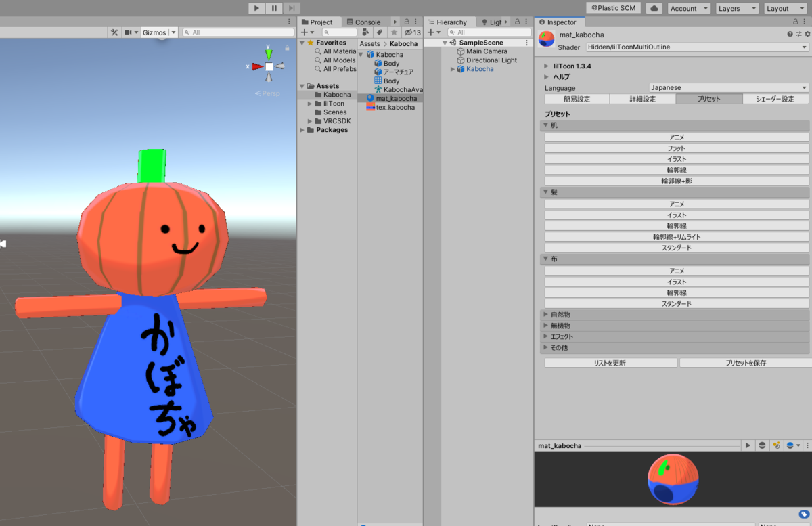Screen dimensions: 812x526
Task: Click the Pause button in the top toolbar
Action: (x=274, y=7)
